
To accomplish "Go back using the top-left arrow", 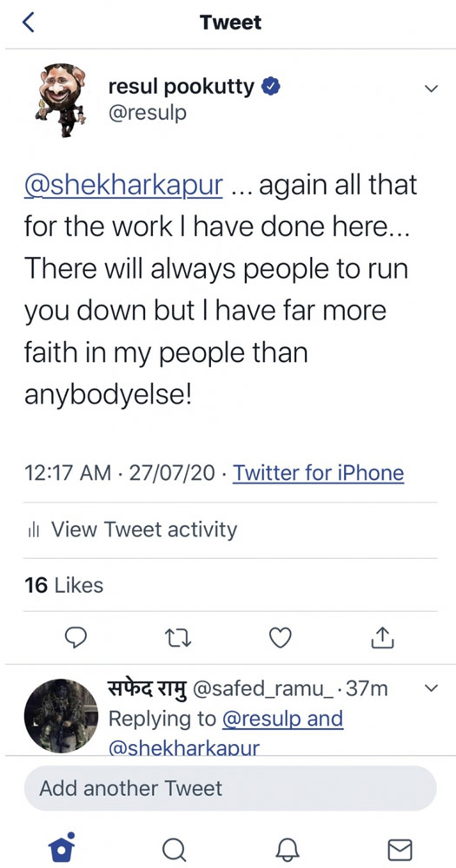I will click(x=29, y=23).
